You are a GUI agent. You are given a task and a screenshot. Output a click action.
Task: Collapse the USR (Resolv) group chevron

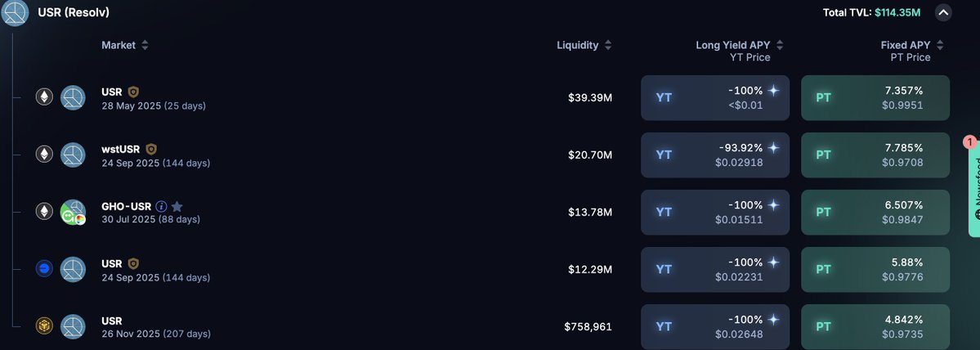pyautogui.click(x=944, y=12)
